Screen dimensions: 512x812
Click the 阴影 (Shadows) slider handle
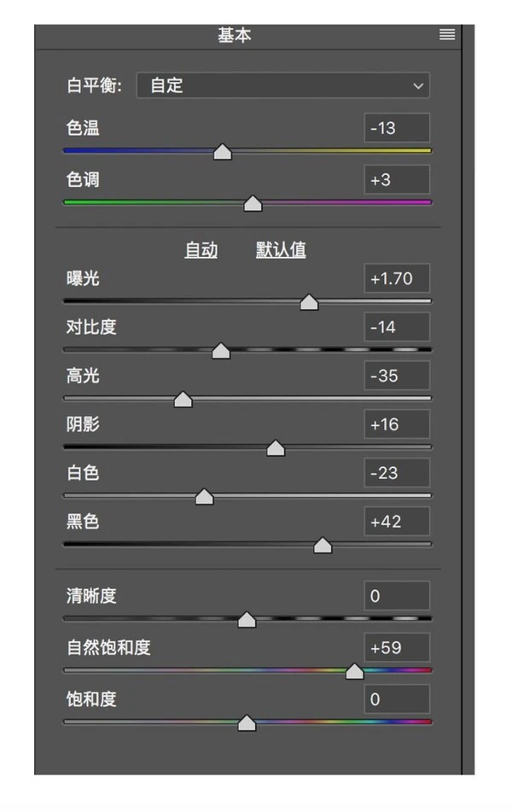pyautogui.click(x=275, y=447)
